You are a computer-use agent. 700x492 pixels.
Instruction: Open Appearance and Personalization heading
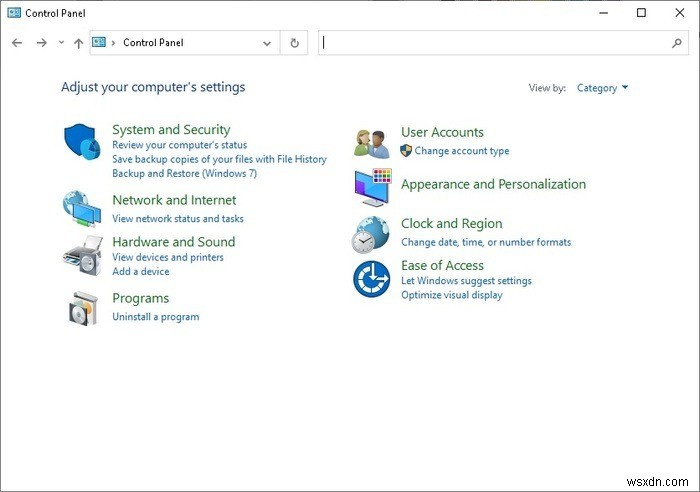pyautogui.click(x=493, y=184)
